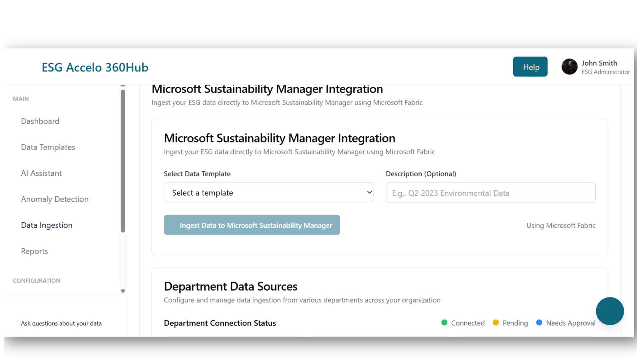Click the 'Ask questions about your data' text
Image resolution: width=637 pixels, height=364 pixels.
[x=61, y=324]
